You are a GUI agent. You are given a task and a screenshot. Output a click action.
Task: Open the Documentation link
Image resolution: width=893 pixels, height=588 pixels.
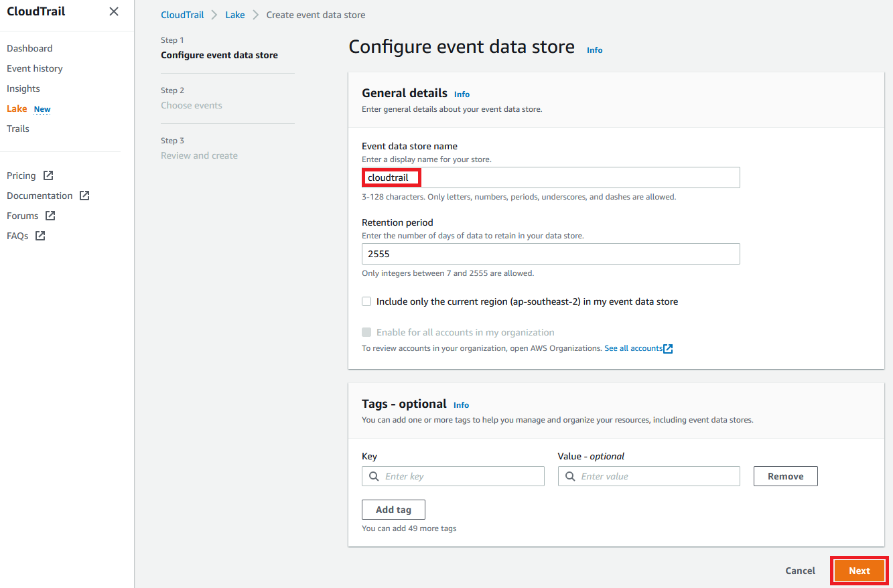[x=40, y=196]
